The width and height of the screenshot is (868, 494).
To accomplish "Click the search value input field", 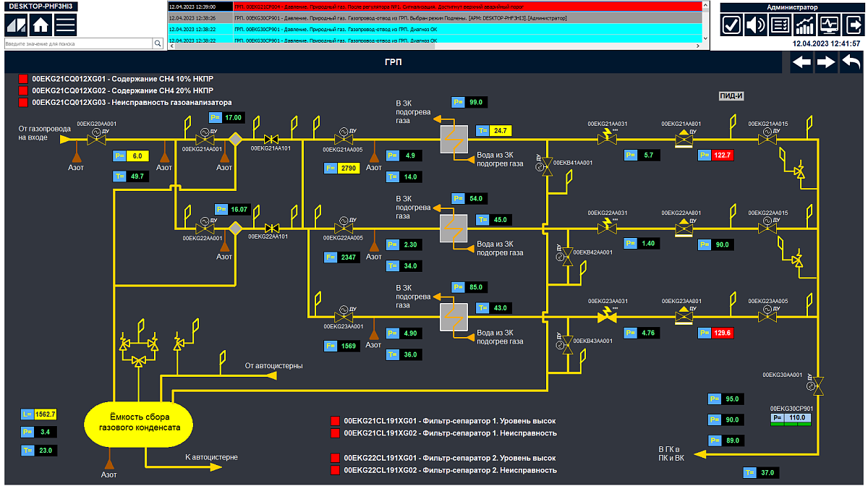I will tap(78, 44).
